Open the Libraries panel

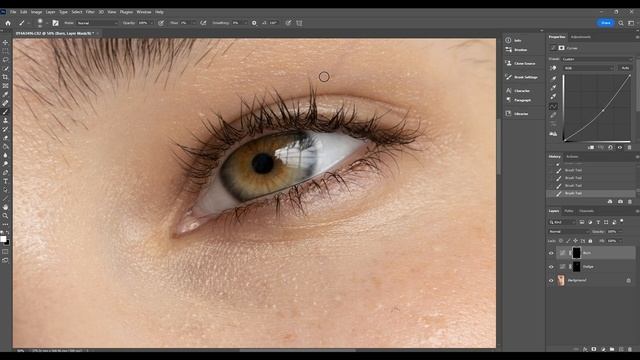pyautogui.click(x=517, y=114)
